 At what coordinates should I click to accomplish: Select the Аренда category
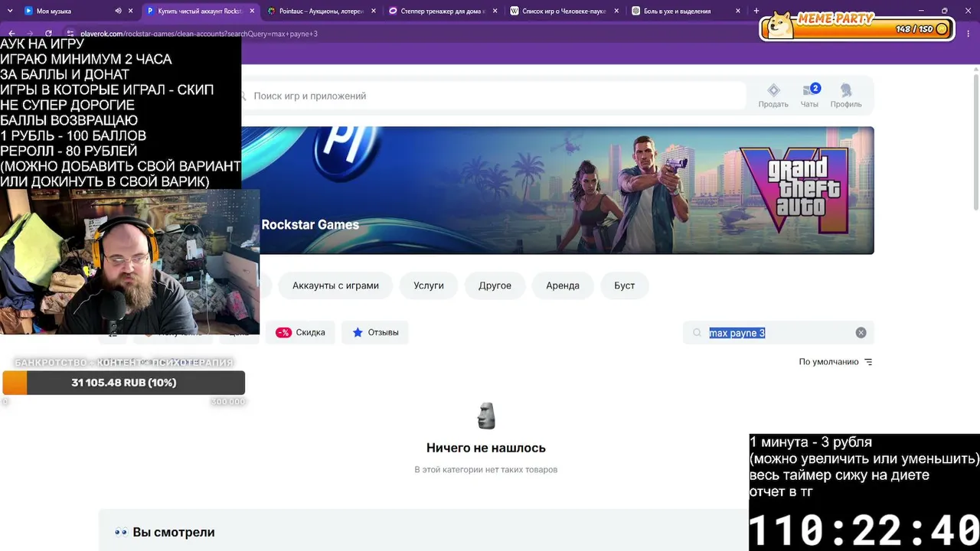click(563, 285)
